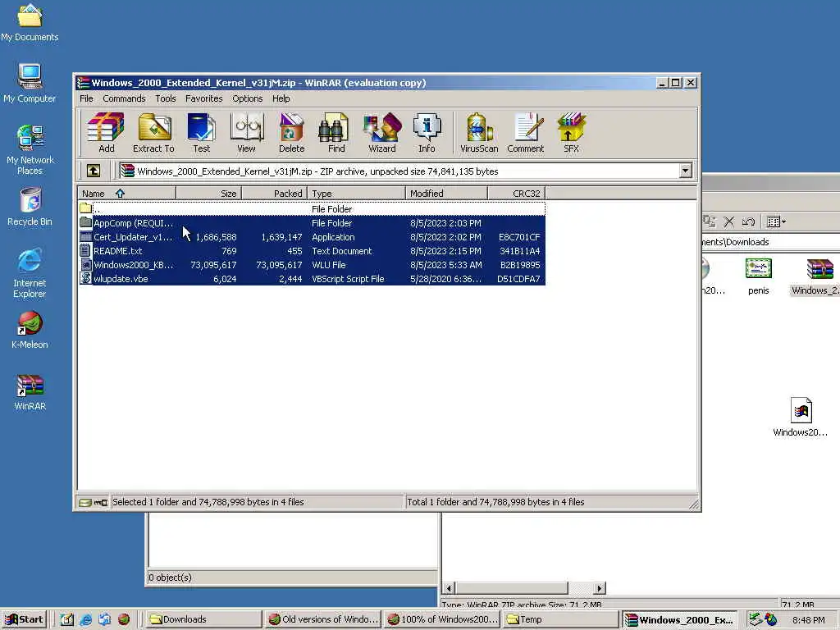Select the Recycle Bin desktop icon

pyautogui.click(x=30, y=206)
